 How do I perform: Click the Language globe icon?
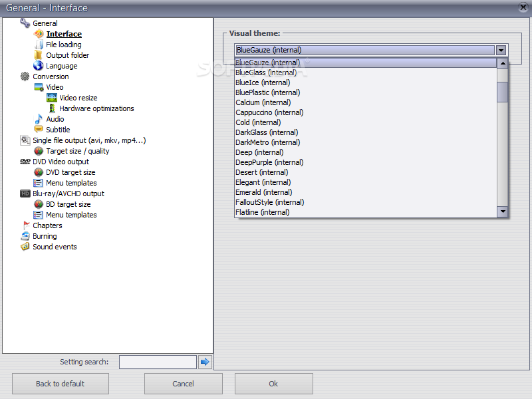click(39, 65)
